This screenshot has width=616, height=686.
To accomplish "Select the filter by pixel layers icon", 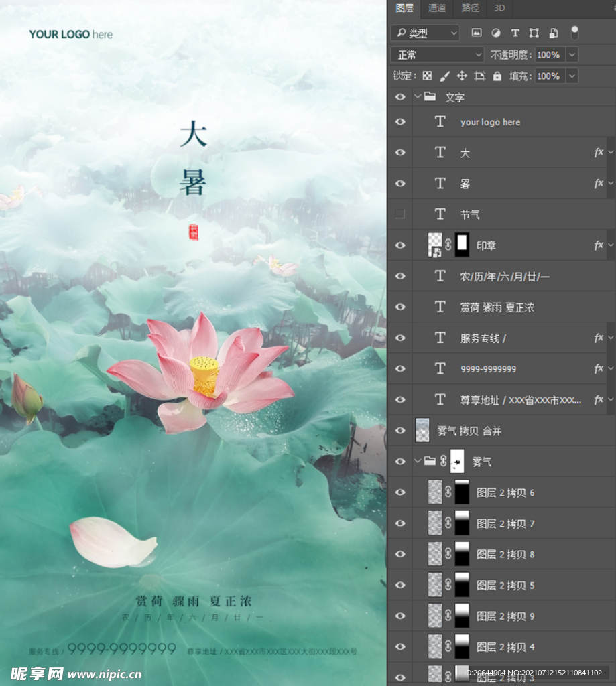I will point(475,32).
